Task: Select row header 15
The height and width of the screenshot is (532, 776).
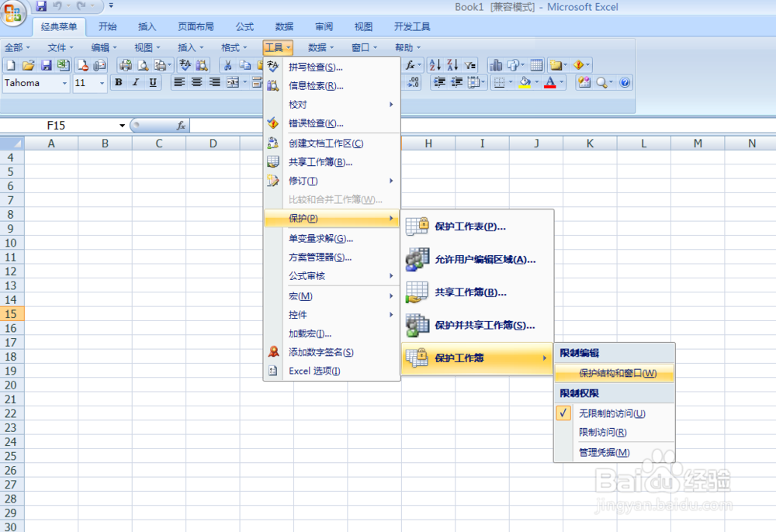Action: tap(12, 314)
